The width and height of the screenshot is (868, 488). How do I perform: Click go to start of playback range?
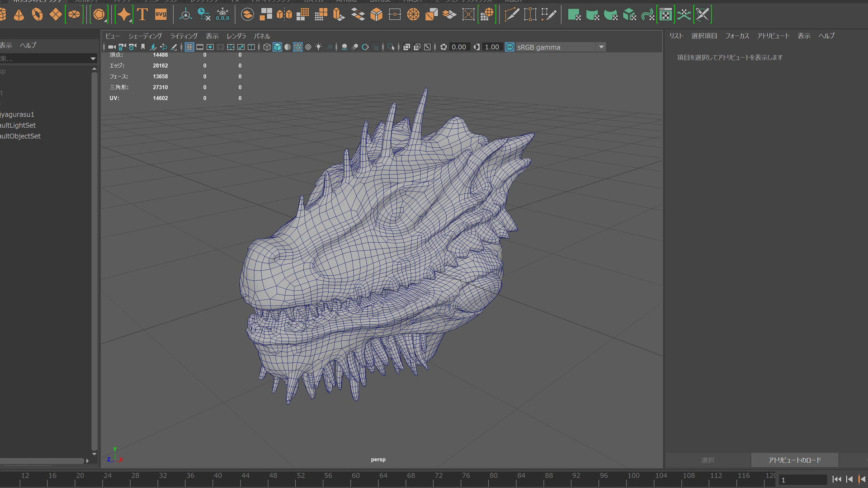click(x=836, y=479)
